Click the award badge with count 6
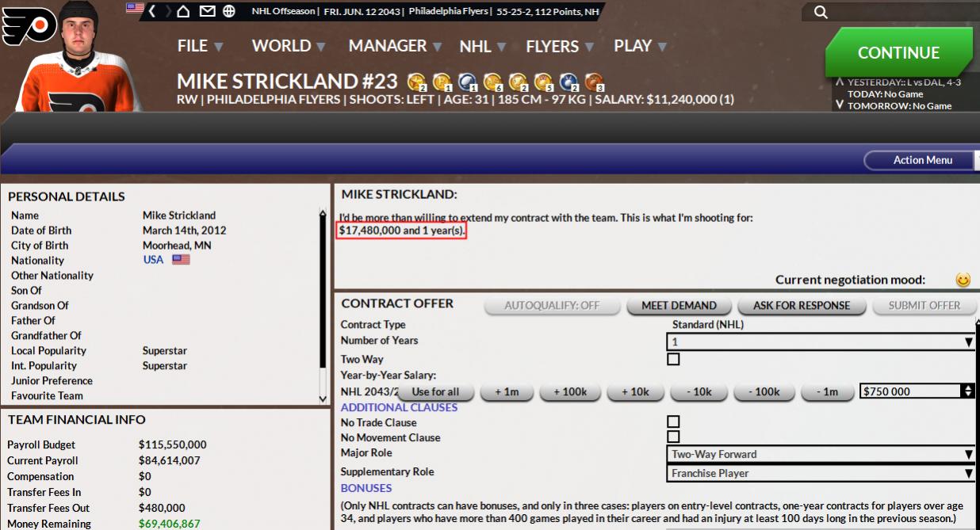 point(493,82)
